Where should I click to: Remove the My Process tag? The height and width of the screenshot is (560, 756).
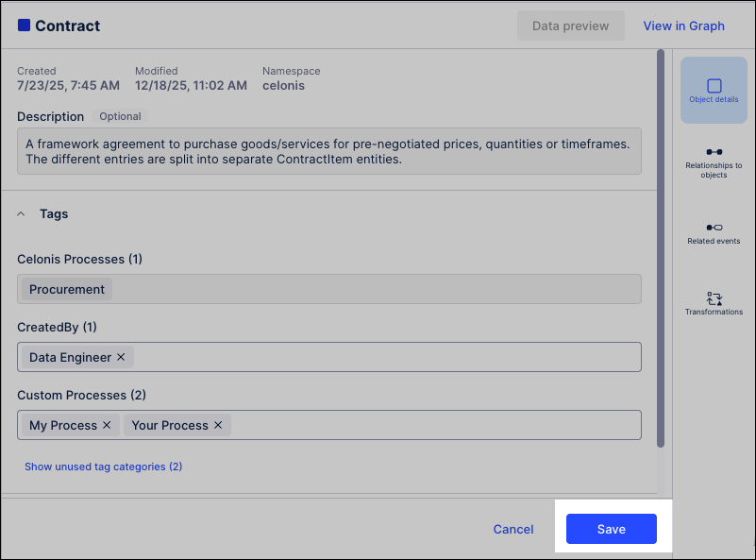coord(107,425)
